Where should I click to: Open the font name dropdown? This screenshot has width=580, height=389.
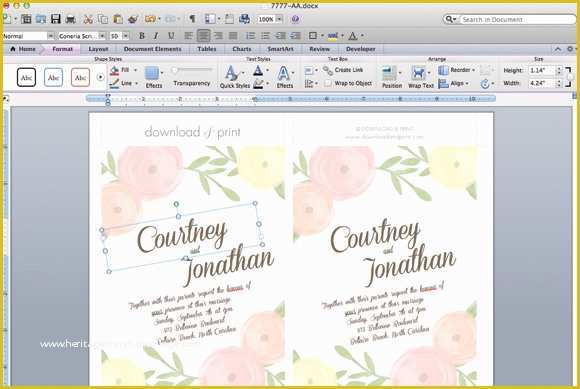pos(102,36)
